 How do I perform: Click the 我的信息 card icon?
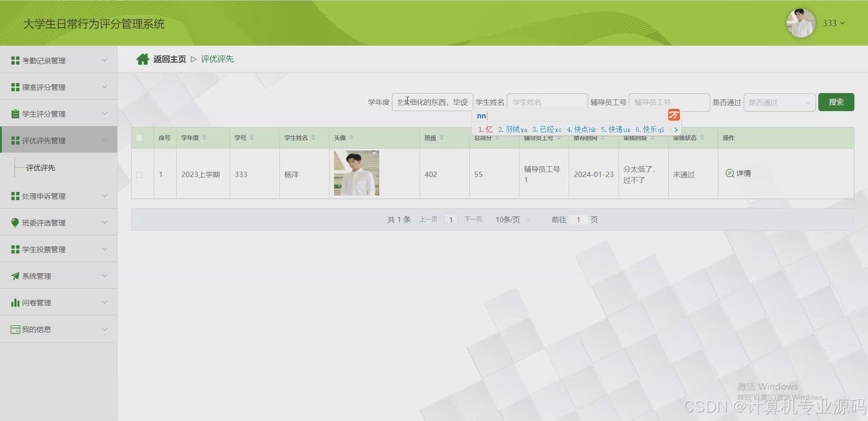[x=15, y=329]
